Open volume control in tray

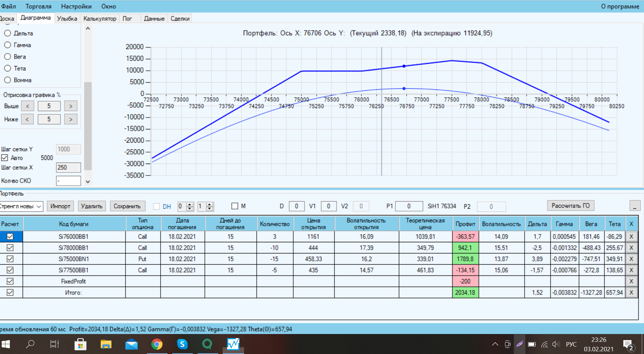556,344
